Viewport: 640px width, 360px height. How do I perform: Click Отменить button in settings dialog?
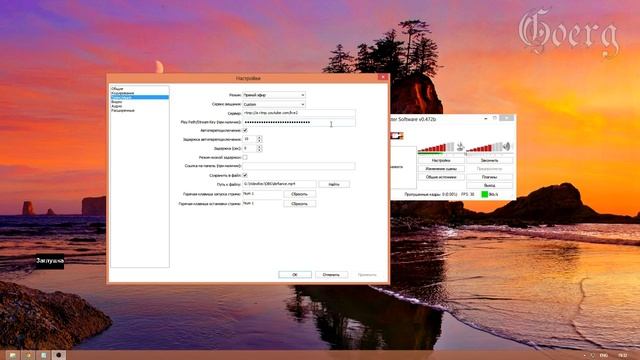(x=331, y=275)
